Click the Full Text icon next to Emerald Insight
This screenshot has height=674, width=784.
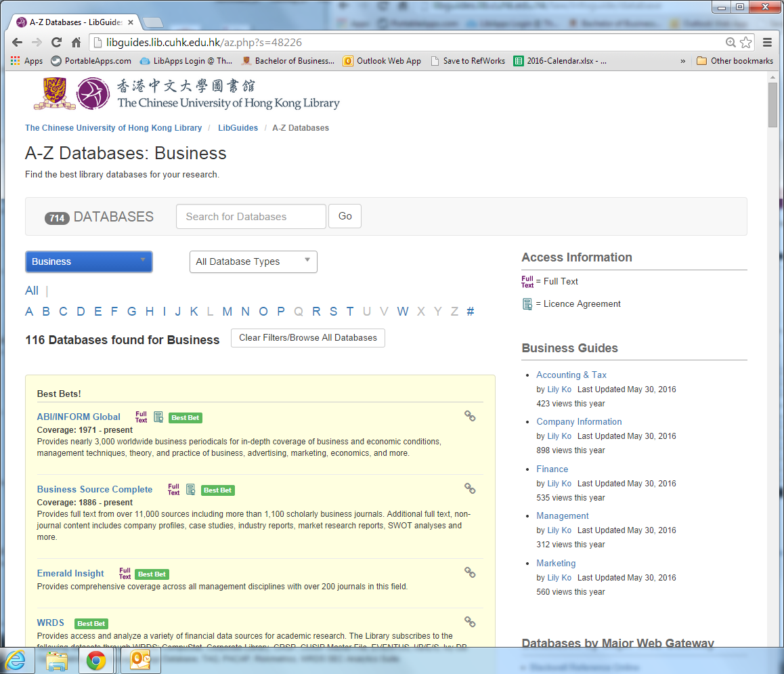tap(125, 574)
